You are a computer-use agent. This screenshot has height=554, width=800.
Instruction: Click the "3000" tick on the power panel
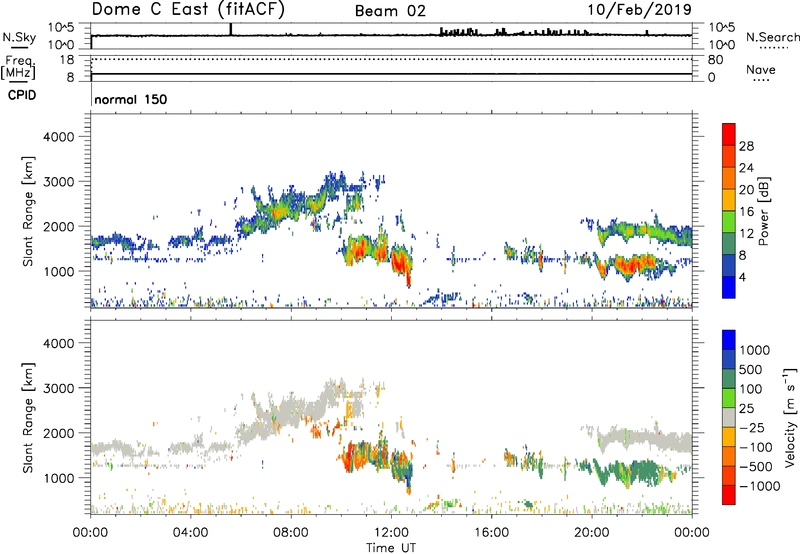[x=59, y=182]
